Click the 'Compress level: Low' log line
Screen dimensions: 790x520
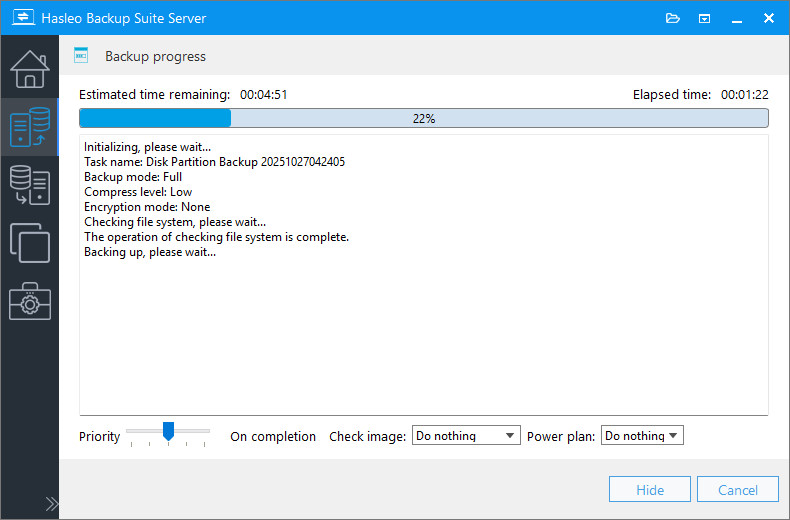(x=138, y=192)
